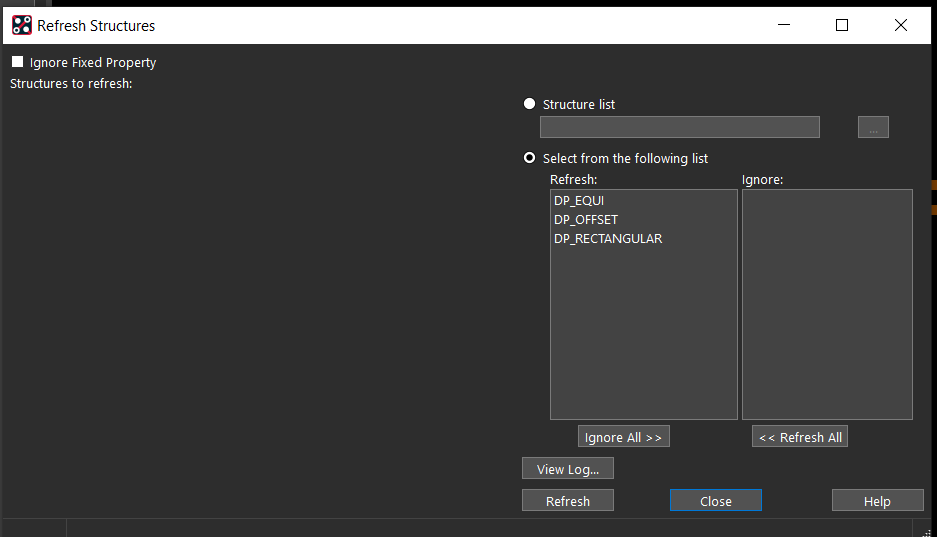Open the View Log... button

(x=567, y=469)
